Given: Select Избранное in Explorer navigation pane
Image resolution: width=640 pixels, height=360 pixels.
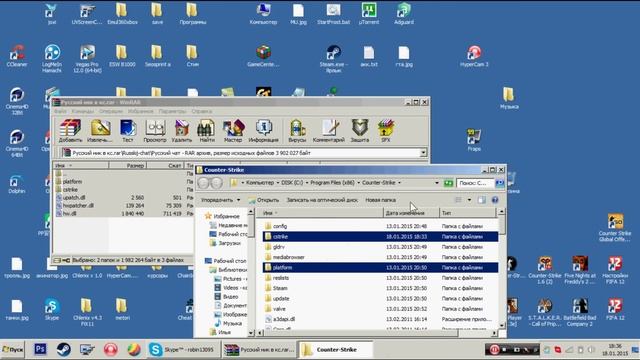Looking at the screenshot, I should pos(222,216).
